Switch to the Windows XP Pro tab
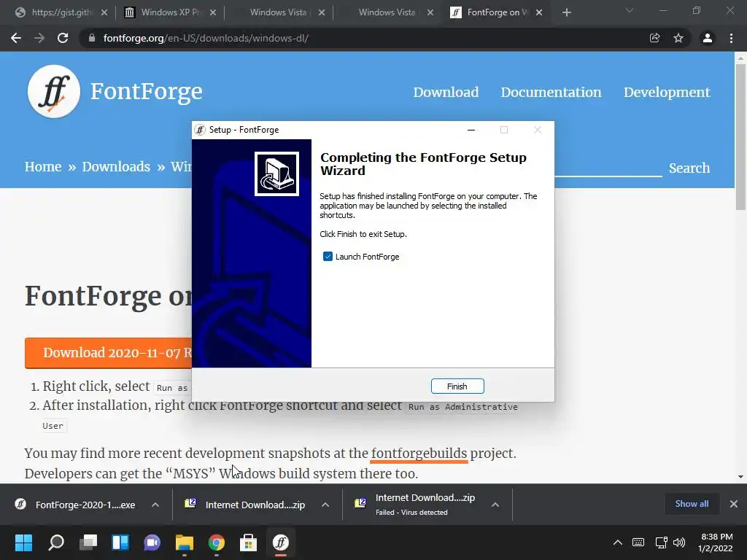The width and height of the screenshot is (747, 560). pyautogui.click(x=170, y=12)
